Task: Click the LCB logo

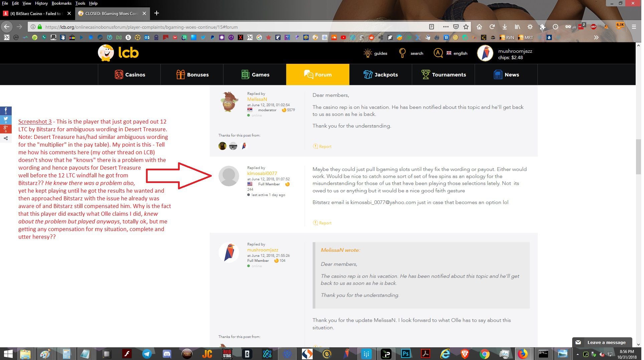Action: pos(118,53)
